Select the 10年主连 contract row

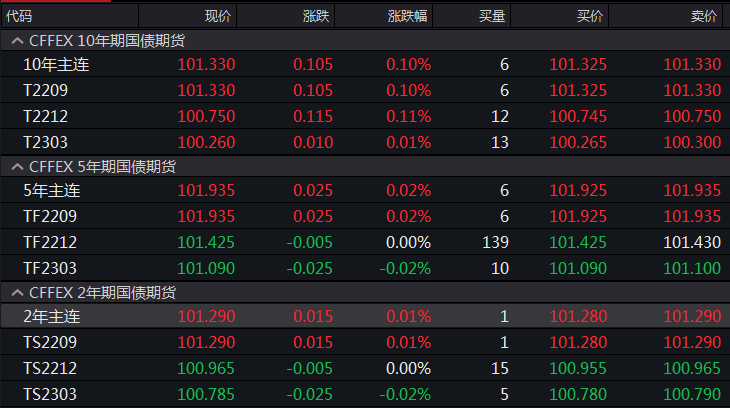point(51,65)
